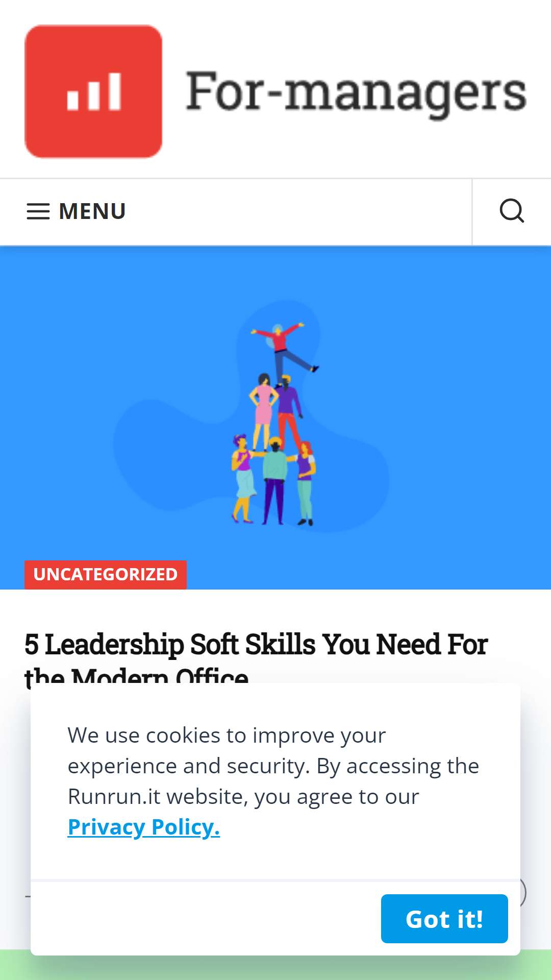The width and height of the screenshot is (551, 980).
Task: Expand the MENU navigation label
Action: click(92, 211)
